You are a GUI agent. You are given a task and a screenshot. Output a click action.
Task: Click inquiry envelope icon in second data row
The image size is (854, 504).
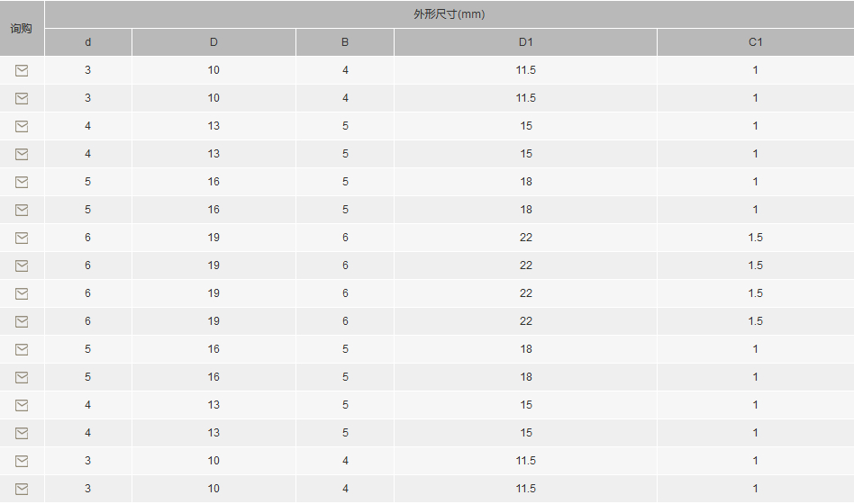tap(22, 98)
